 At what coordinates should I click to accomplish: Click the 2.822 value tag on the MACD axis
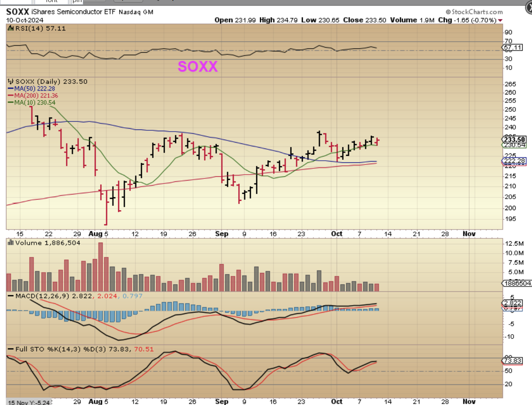[513, 303]
